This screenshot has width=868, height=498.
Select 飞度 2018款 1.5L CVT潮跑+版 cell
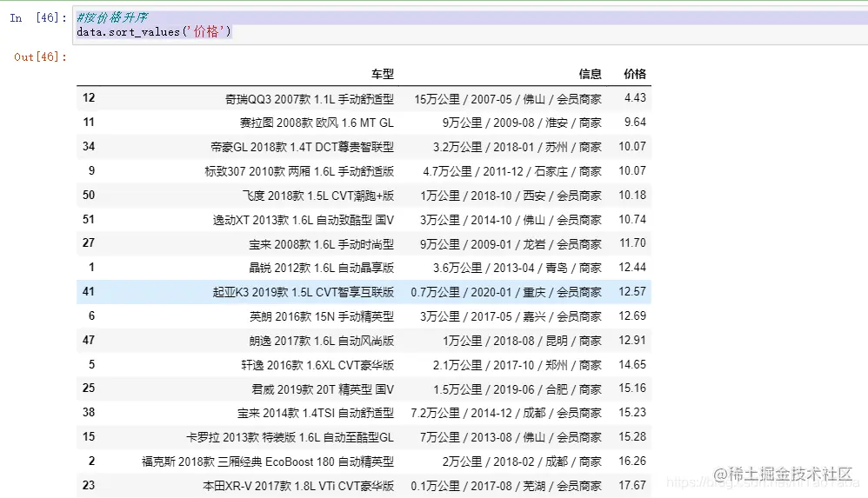point(317,196)
